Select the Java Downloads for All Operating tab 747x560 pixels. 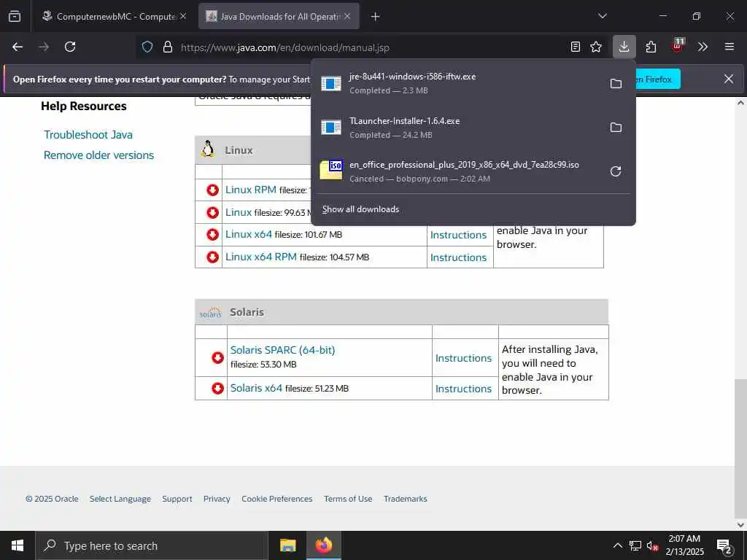click(279, 16)
